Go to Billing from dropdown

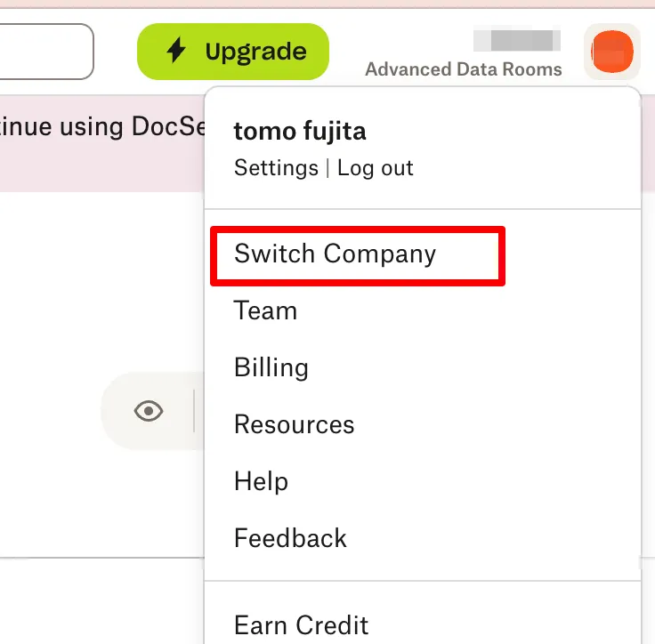271,368
